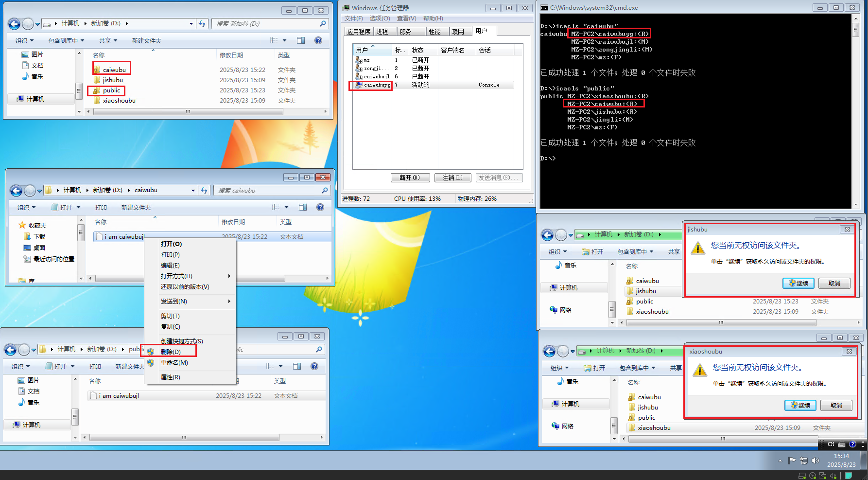
Task: Click 新建文件夹 in top-left Explorer toolbar
Action: (147, 41)
